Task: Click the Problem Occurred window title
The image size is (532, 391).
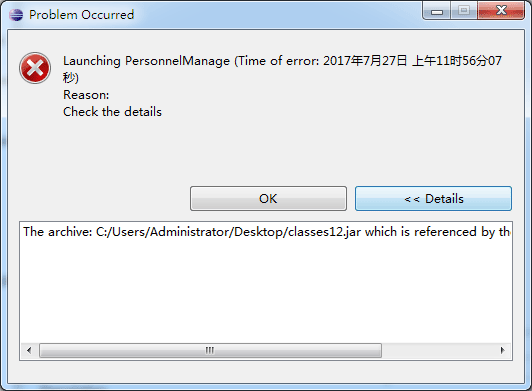Action: pyautogui.click(x=81, y=15)
